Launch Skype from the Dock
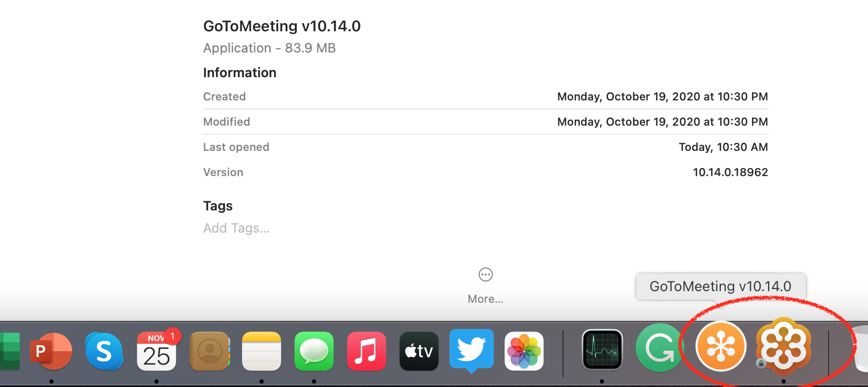The image size is (868, 387). 104,351
